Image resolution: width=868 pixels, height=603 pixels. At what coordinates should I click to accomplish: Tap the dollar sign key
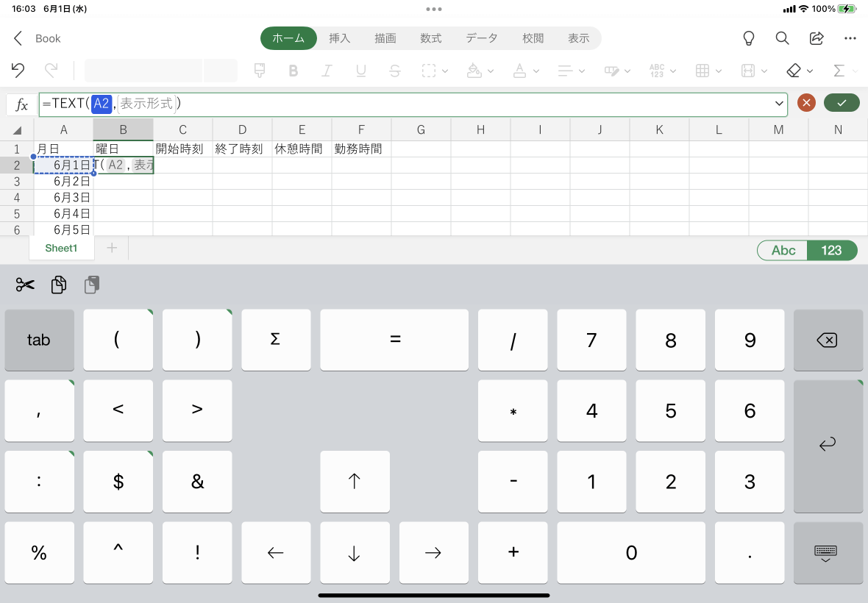118,481
